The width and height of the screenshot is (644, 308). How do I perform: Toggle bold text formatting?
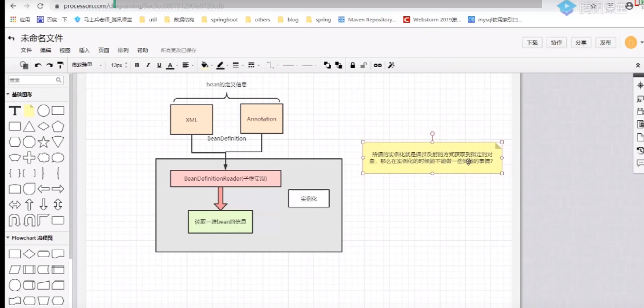click(x=137, y=65)
